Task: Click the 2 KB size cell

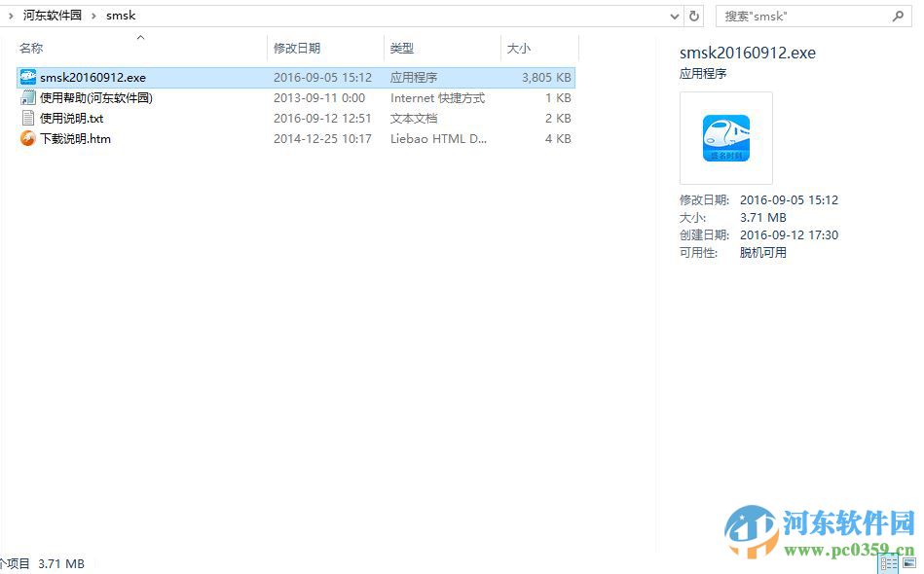Action: 558,119
